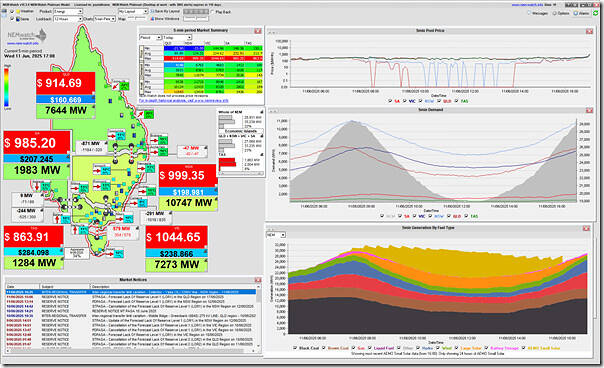Open the Options gear icon

pos(555,13)
